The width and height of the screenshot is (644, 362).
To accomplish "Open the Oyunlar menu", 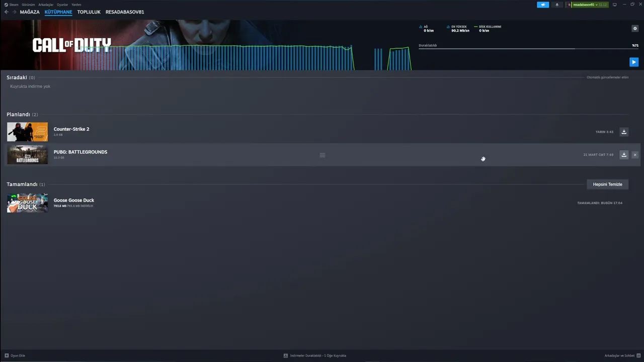I will 62,5.
